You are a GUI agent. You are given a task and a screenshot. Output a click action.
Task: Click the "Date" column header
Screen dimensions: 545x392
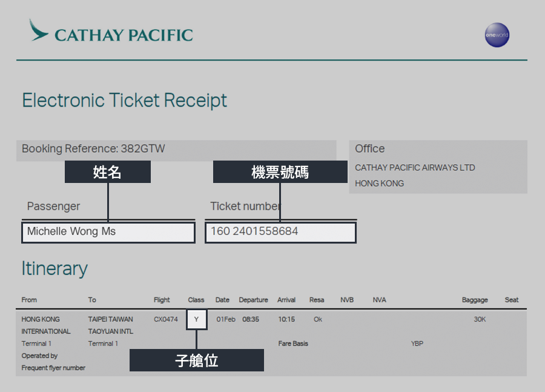coord(222,300)
